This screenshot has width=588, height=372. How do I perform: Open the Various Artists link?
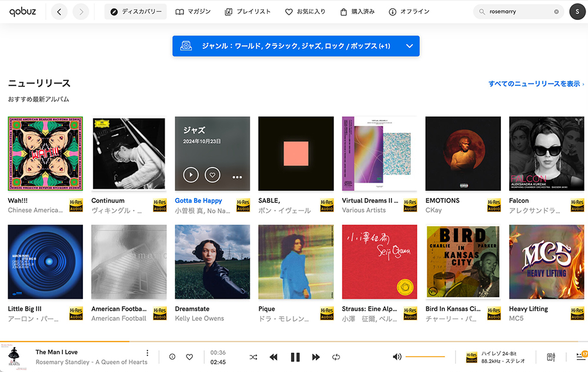click(x=364, y=210)
